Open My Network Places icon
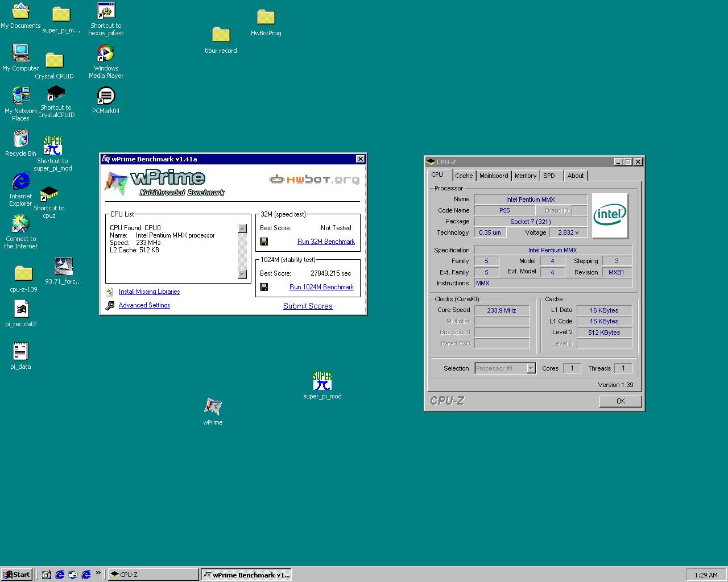The image size is (728, 582). point(20,104)
